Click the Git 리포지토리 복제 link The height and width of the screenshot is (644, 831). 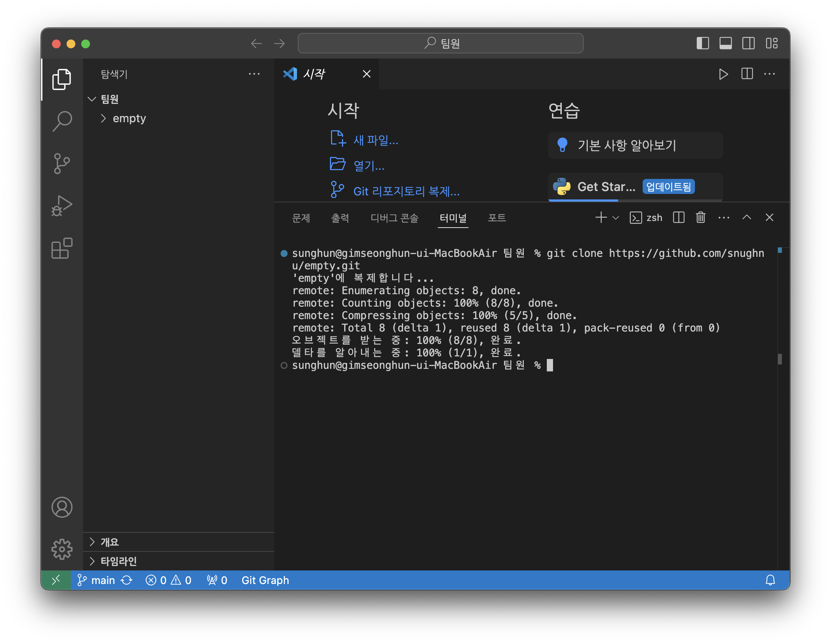[x=406, y=191]
